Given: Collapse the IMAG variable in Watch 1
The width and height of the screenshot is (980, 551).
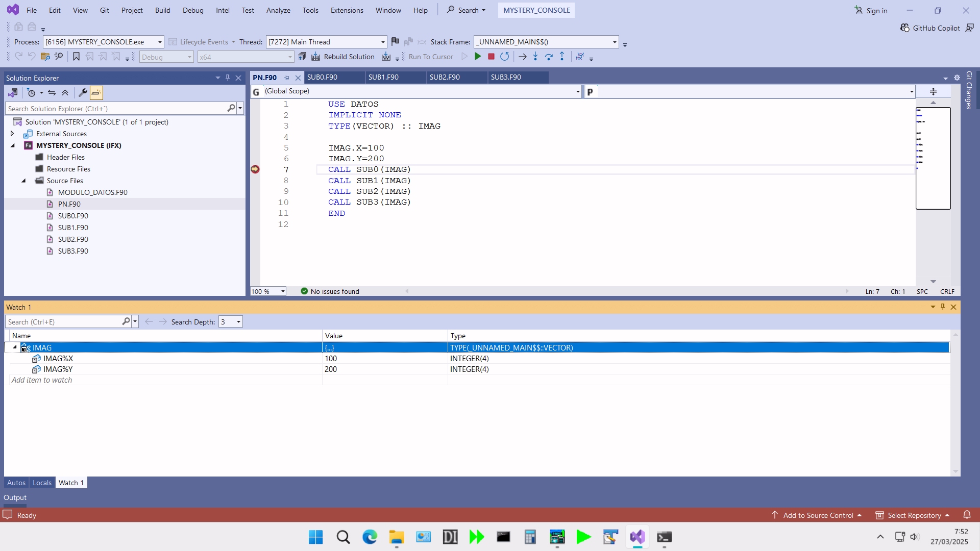Looking at the screenshot, I should (15, 347).
